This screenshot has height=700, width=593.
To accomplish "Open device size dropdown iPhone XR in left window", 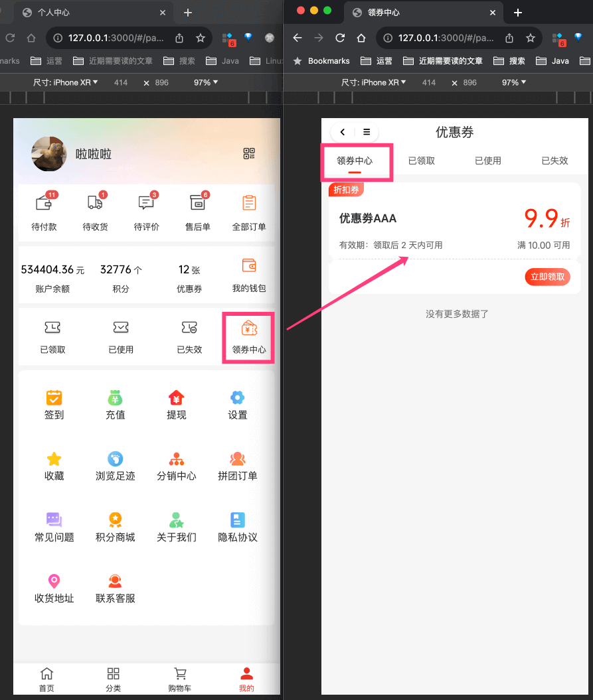I will click(x=66, y=83).
